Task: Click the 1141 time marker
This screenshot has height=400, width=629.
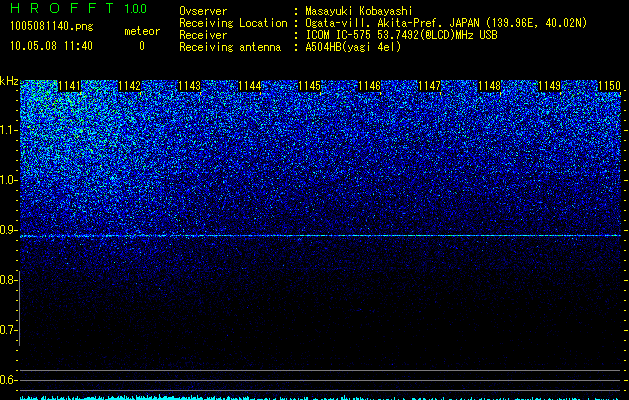Action: tap(69, 86)
